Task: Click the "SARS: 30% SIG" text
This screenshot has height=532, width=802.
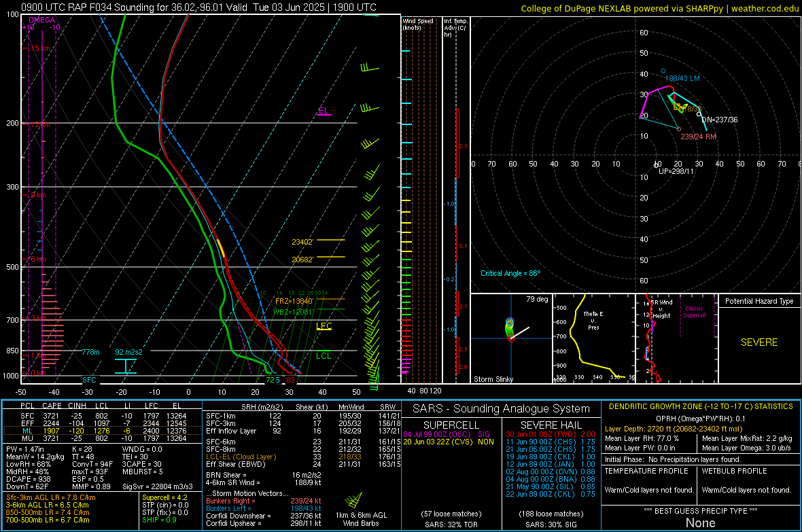Action: [x=551, y=525]
